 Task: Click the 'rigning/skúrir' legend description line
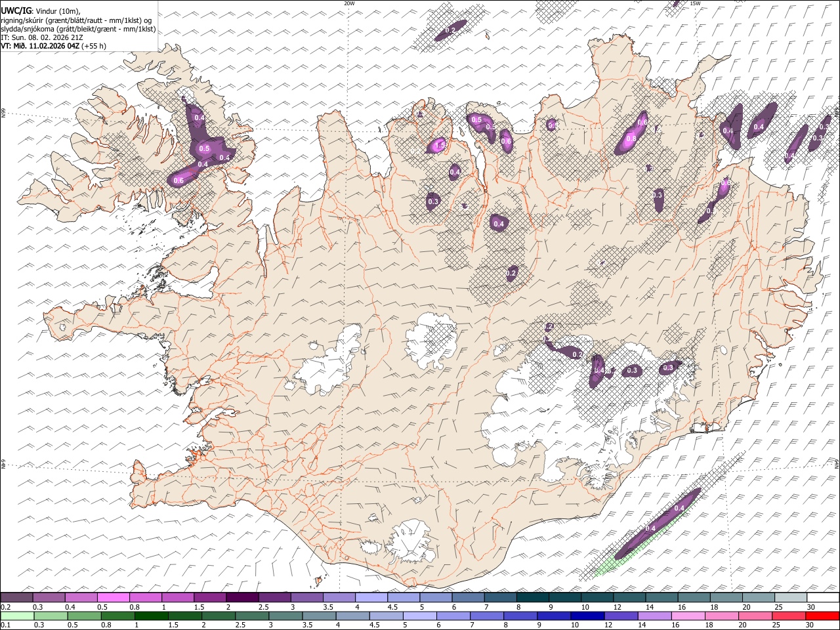(76, 20)
